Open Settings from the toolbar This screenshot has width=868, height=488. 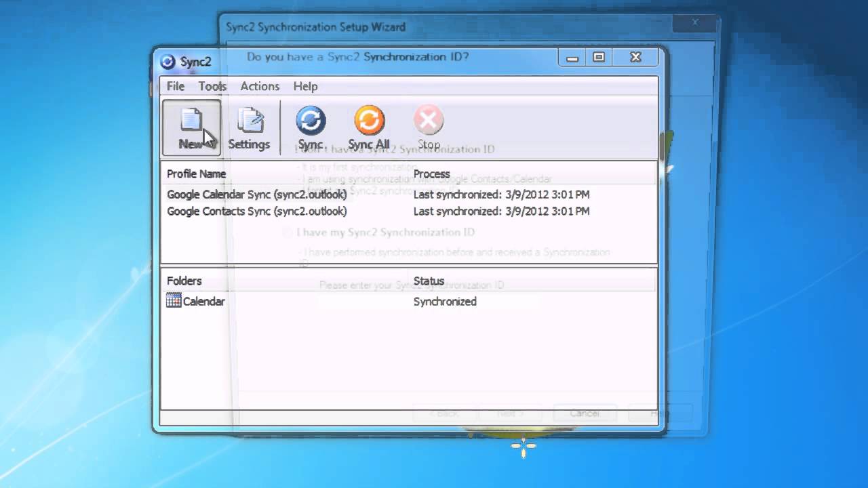pos(249,127)
